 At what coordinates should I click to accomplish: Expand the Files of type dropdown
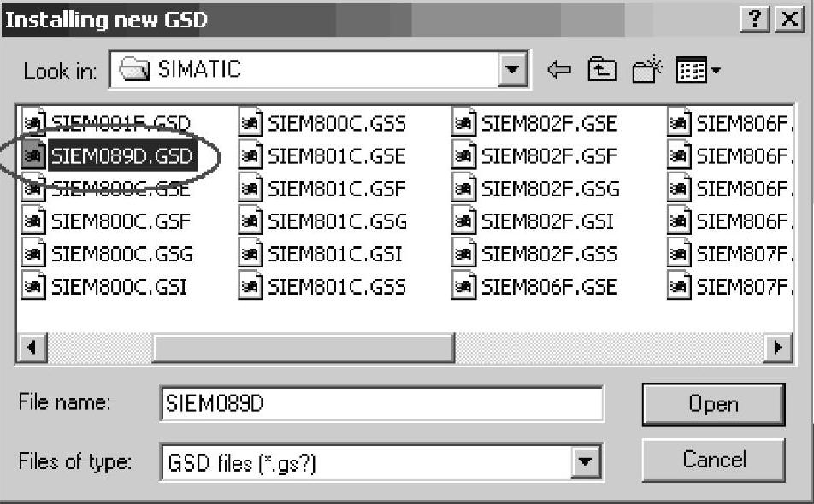pyautogui.click(x=586, y=461)
